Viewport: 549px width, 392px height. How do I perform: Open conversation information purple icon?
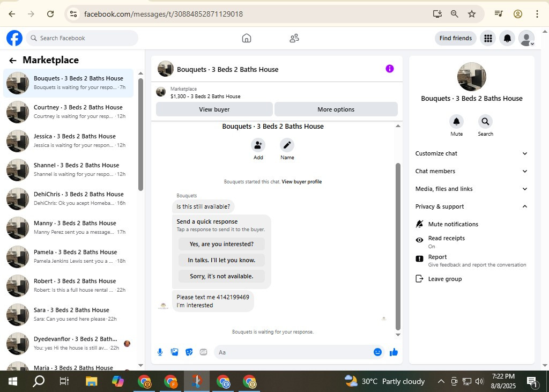(389, 69)
